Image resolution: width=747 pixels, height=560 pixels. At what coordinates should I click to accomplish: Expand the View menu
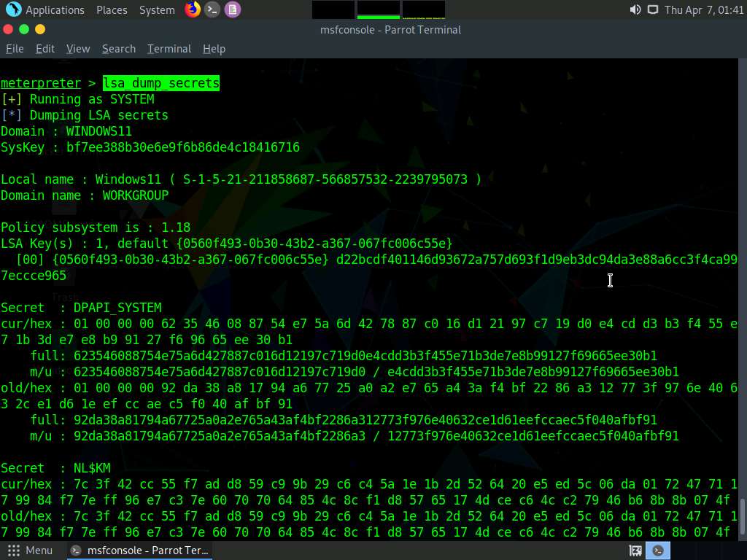click(x=78, y=49)
